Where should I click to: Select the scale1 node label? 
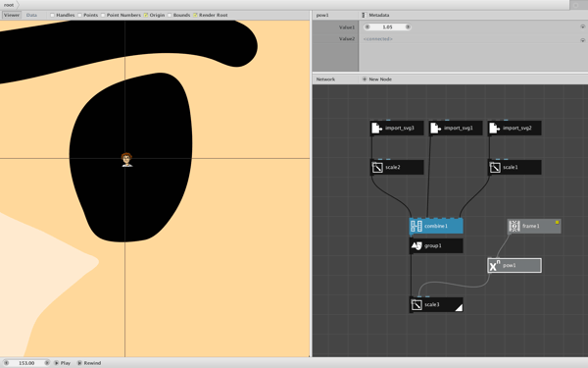(x=511, y=167)
